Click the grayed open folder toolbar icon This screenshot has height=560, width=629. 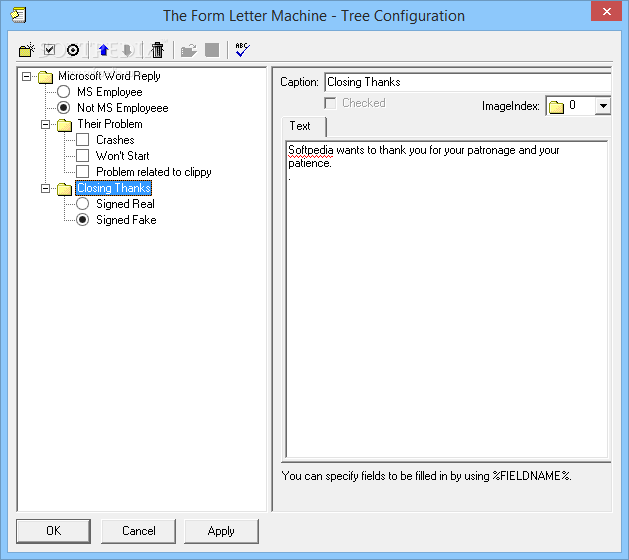188,51
